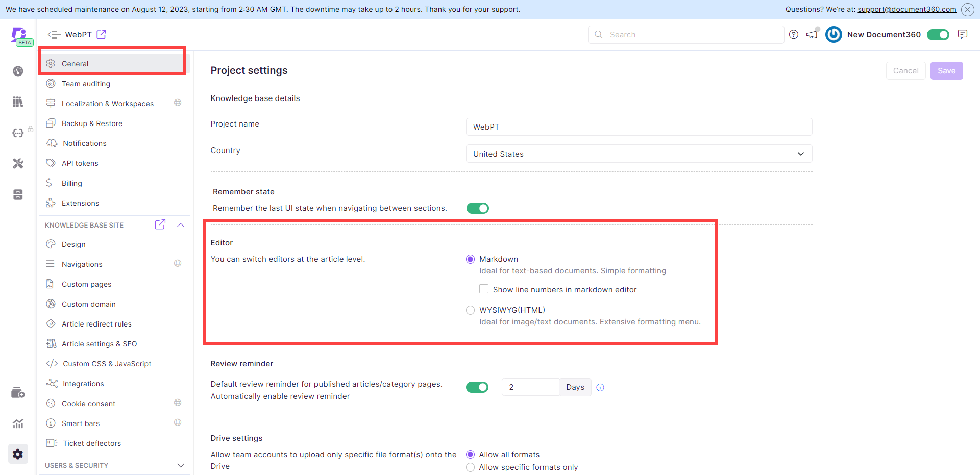980x475 pixels.
Task: Open the Analytics chart icon
Action: point(18,423)
